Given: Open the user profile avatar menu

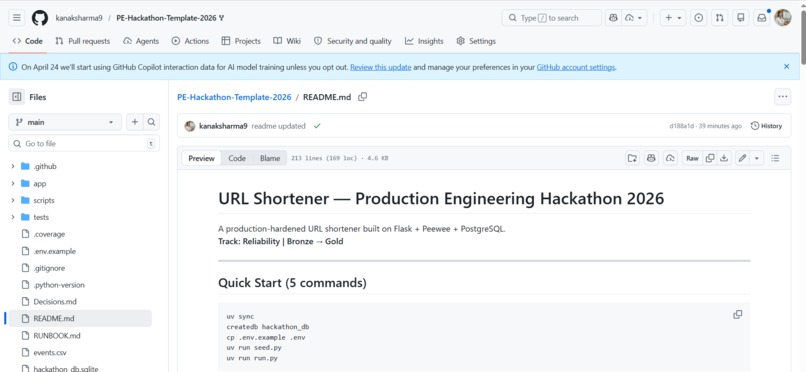Looking at the screenshot, I should pos(783,18).
